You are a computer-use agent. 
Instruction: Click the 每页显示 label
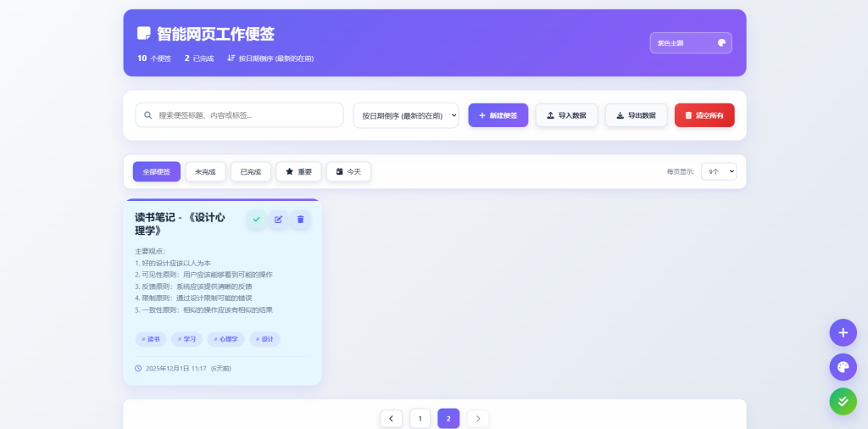click(x=681, y=171)
